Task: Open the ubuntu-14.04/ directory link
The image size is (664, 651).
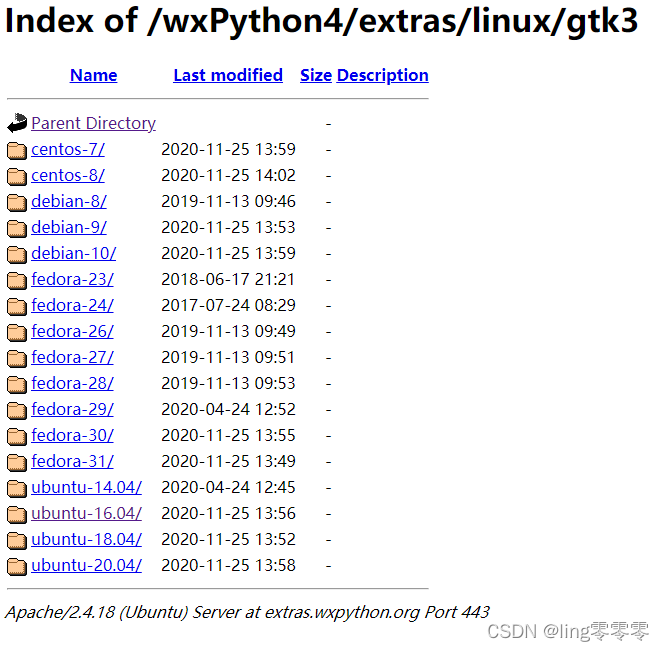Action: click(x=86, y=488)
